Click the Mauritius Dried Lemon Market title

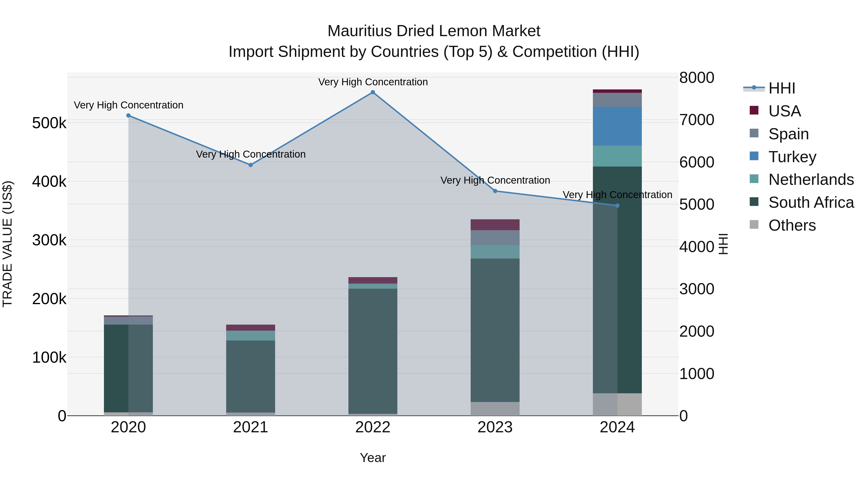click(x=434, y=31)
